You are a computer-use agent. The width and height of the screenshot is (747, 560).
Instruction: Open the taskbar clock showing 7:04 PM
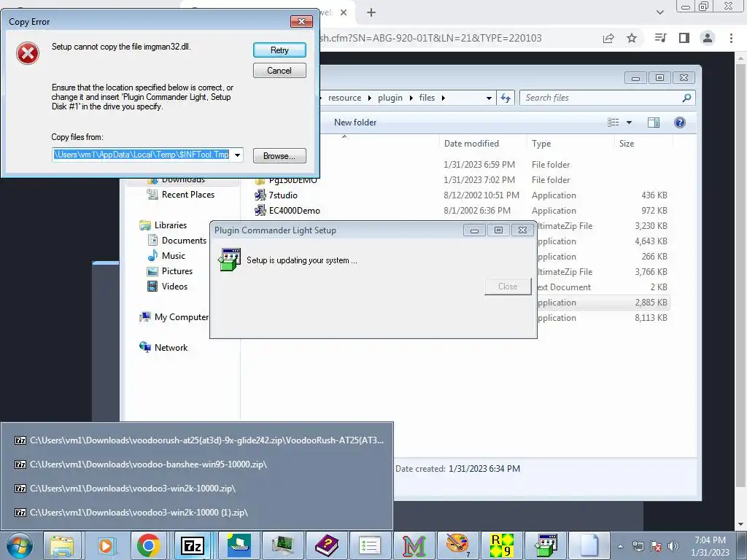[x=710, y=546]
